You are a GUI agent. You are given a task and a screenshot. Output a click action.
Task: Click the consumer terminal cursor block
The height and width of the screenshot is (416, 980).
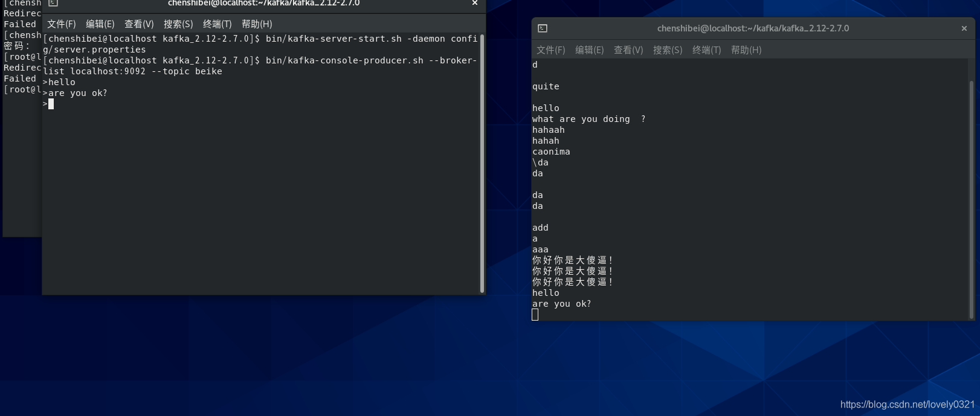click(x=535, y=315)
